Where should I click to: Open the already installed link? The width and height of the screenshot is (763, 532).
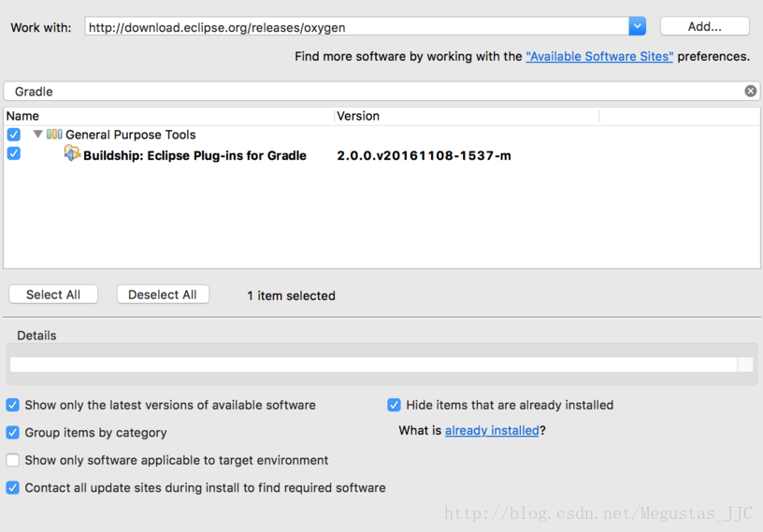(x=492, y=430)
